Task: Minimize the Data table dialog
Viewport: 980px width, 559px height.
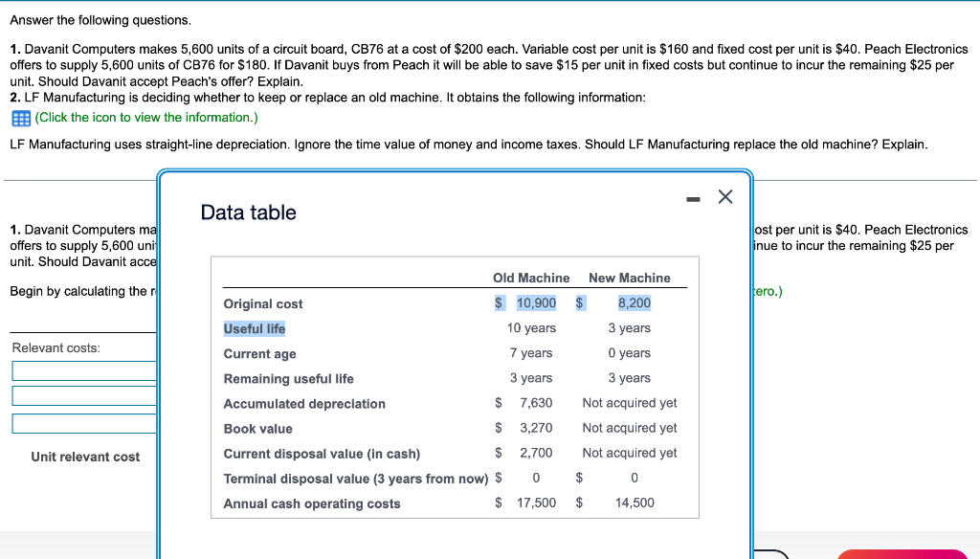Action: (x=693, y=199)
